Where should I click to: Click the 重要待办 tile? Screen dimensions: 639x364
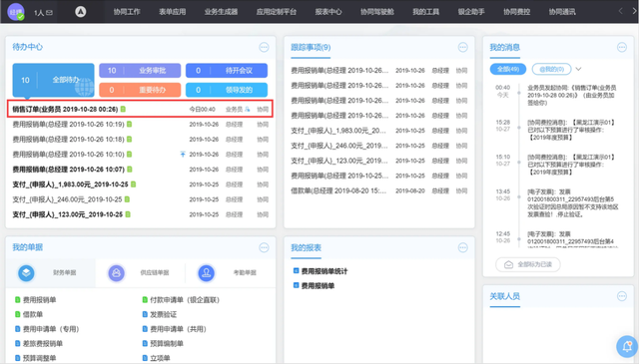[x=140, y=90]
